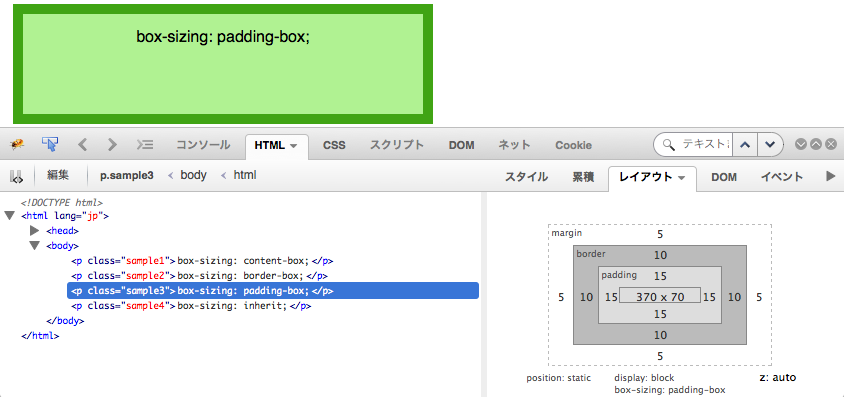The width and height of the screenshot is (844, 397).
Task: Open the side panel DOM tab
Action: [724, 177]
